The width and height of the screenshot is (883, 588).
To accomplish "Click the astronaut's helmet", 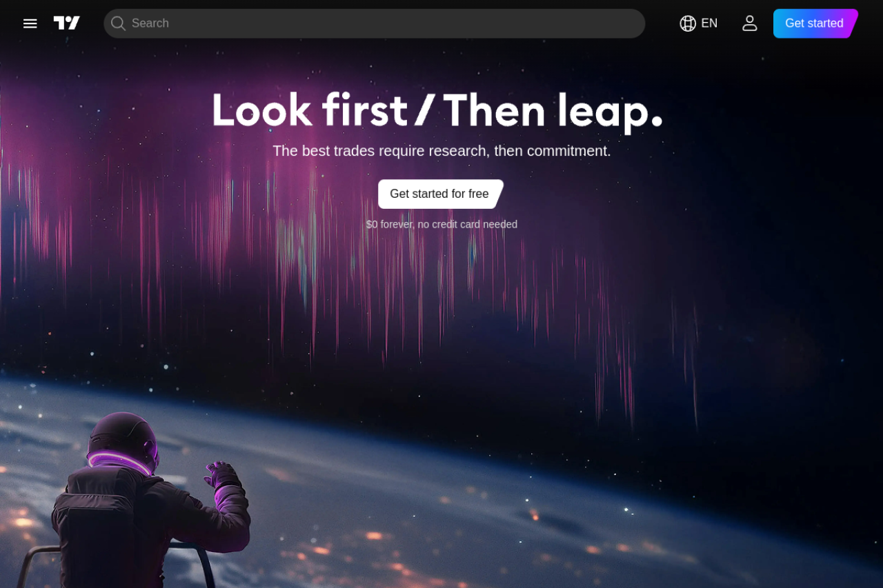I will [x=123, y=440].
